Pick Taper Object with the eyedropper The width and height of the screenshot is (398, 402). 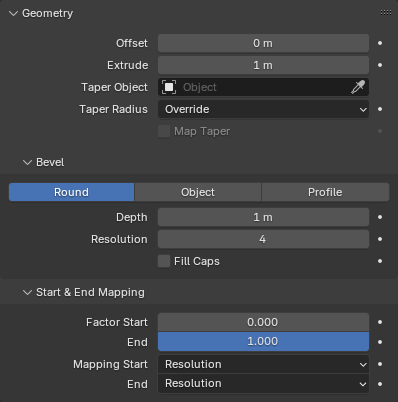(x=358, y=87)
